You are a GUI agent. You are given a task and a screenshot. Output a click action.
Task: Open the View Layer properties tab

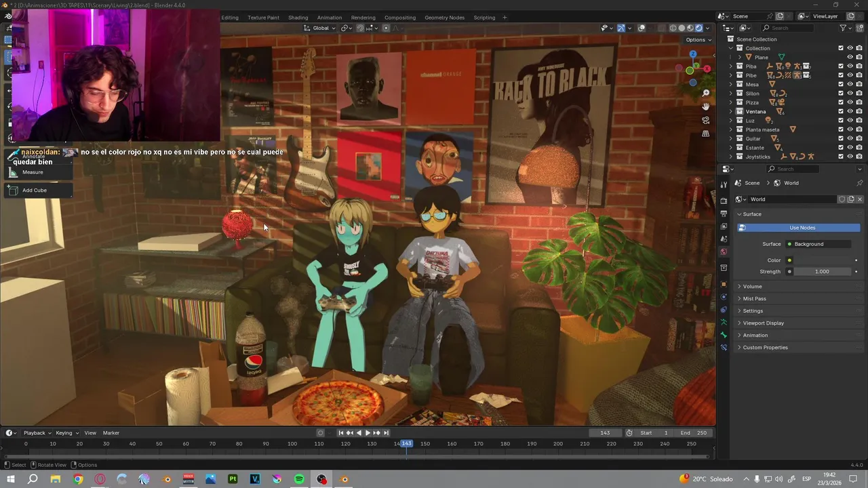click(x=724, y=226)
